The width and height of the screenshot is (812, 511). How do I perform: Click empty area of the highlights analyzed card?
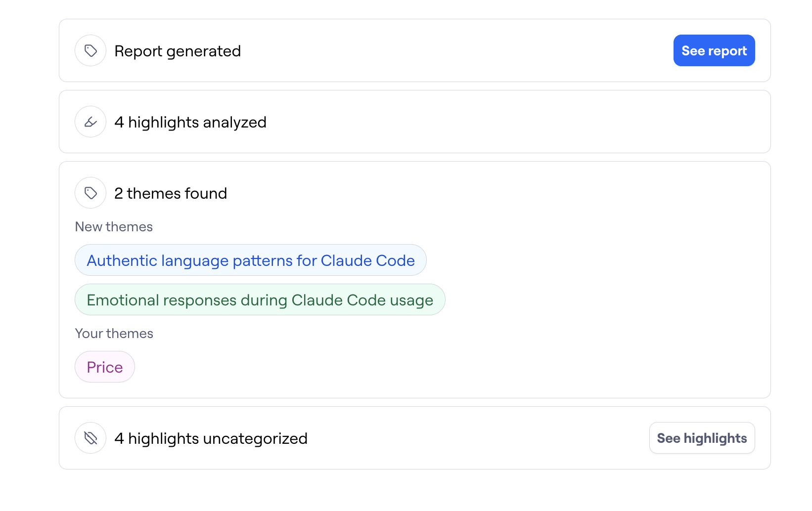coord(495,122)
